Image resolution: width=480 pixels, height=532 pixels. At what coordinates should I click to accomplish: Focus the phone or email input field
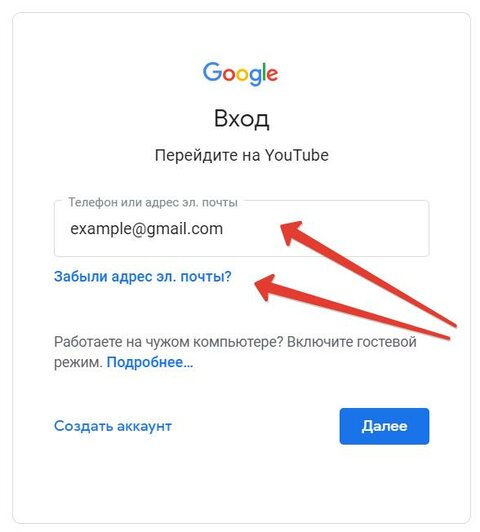pos(242,228)
